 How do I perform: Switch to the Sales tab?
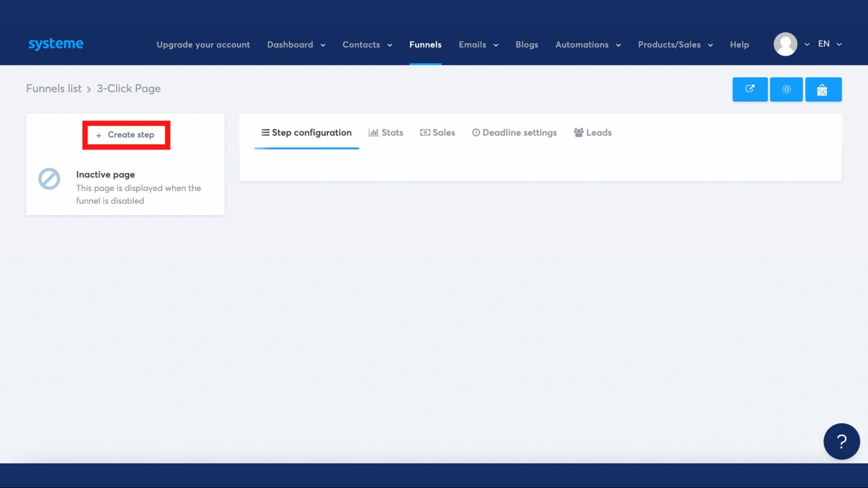click(x=437, y=133)
